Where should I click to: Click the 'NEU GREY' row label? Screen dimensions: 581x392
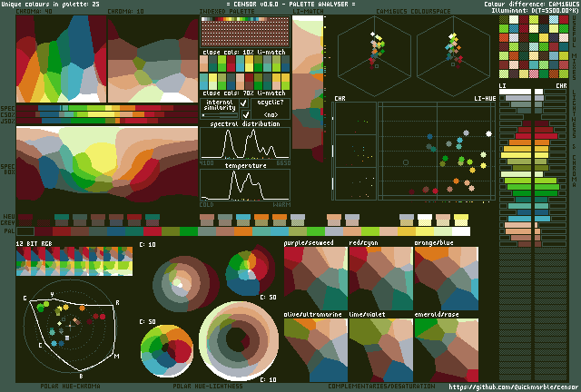click(9, 220)
